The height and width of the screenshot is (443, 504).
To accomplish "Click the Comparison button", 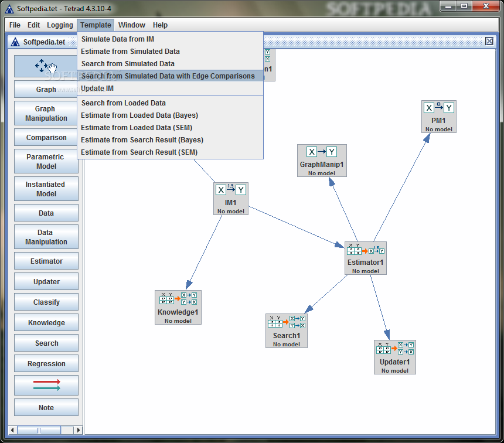I will [46, 138].
